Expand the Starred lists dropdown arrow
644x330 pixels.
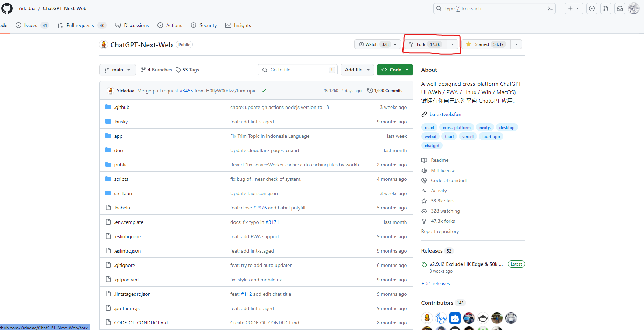coord(516,44)
